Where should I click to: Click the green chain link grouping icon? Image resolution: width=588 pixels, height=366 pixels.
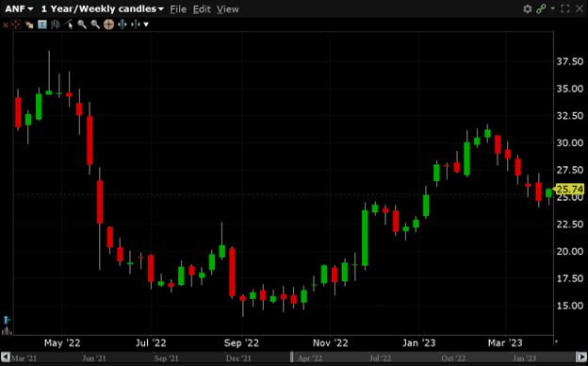(541, 9)
